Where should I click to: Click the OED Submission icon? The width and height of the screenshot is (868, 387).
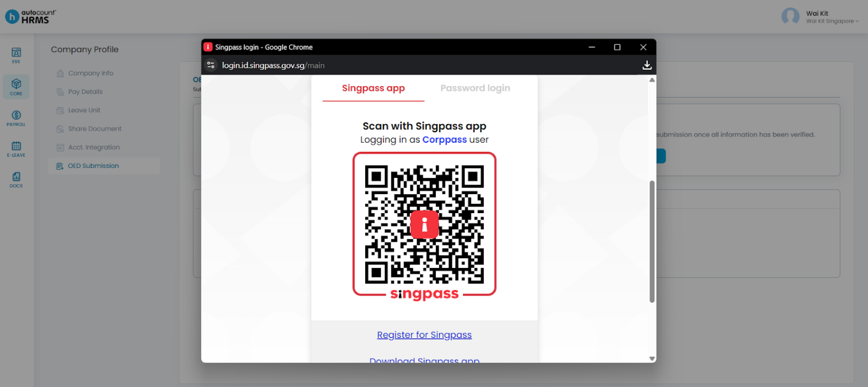point(60,166)
